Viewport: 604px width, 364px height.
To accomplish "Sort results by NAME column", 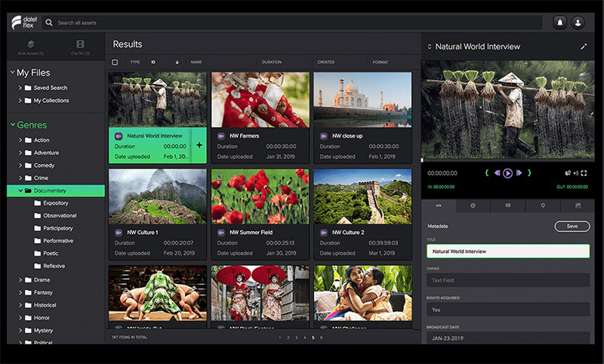I will (x=196, y=62).
